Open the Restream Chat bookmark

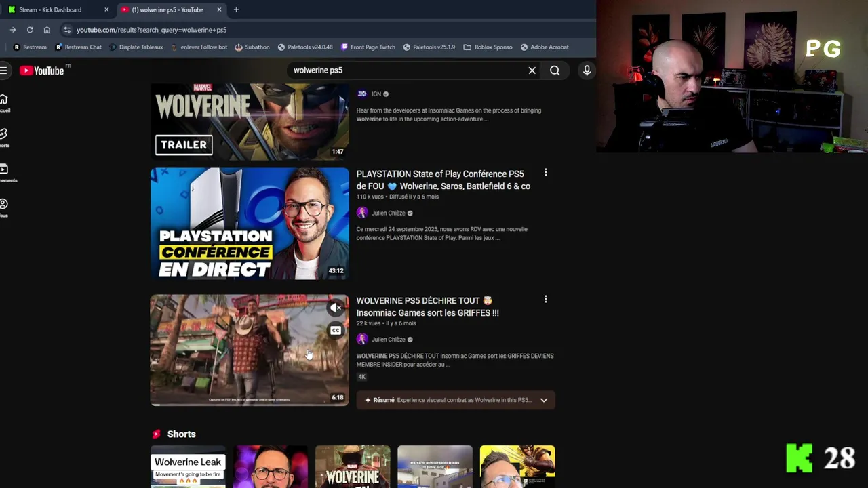tap(79, 47)
